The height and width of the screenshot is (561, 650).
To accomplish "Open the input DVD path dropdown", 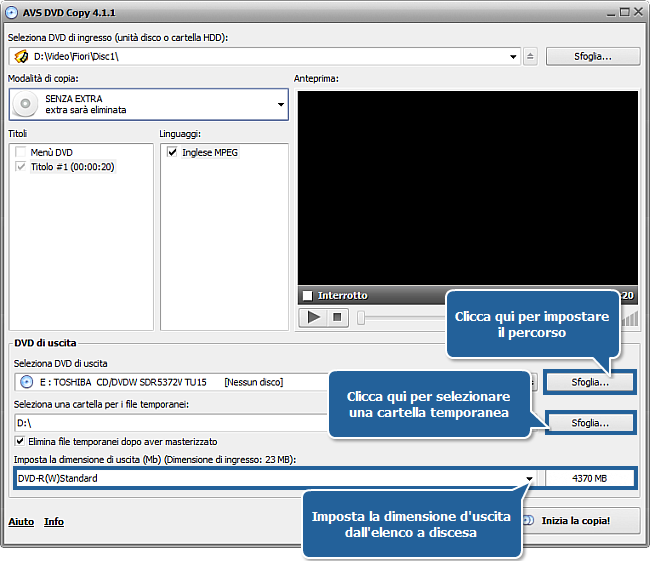I will point(513,57).
